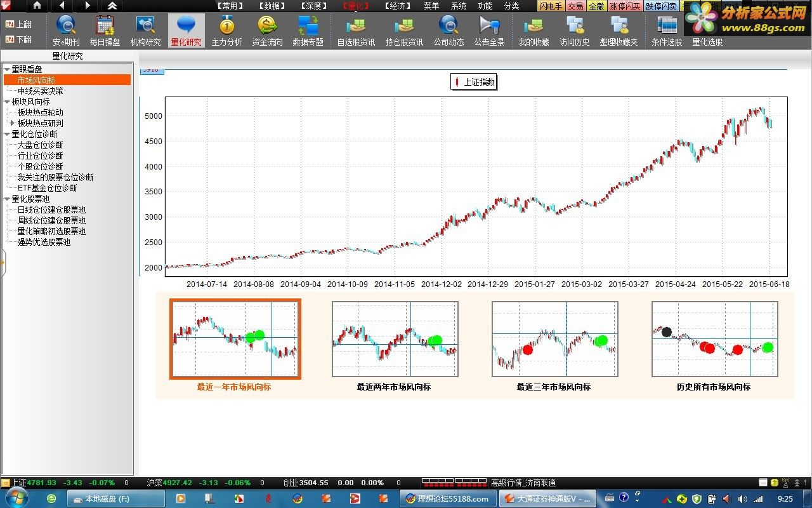The width and height of the screenshot is (812, 508).
Task: Open 访问历史 toolbar icon
Action: tap(574, 30)
